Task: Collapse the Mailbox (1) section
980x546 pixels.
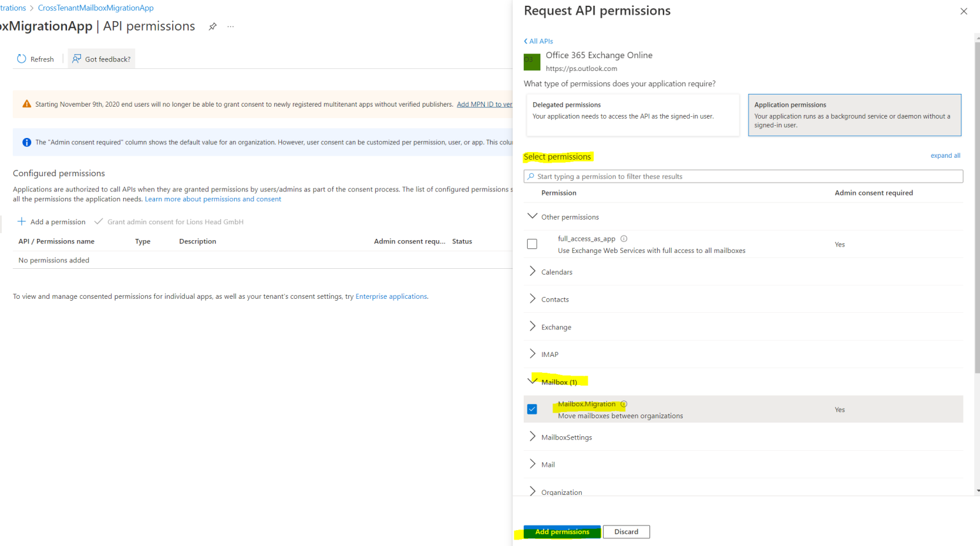Action: tap(533, 381)
